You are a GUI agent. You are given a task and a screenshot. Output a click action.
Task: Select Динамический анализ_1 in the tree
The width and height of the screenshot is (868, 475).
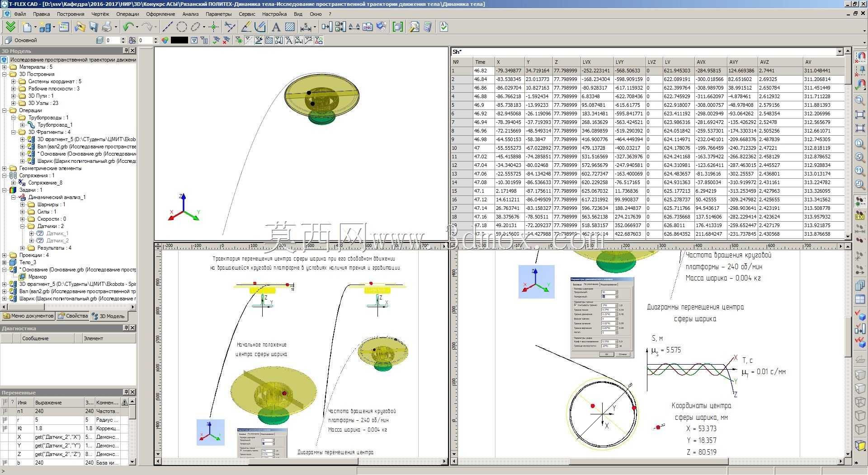(57, 197)
